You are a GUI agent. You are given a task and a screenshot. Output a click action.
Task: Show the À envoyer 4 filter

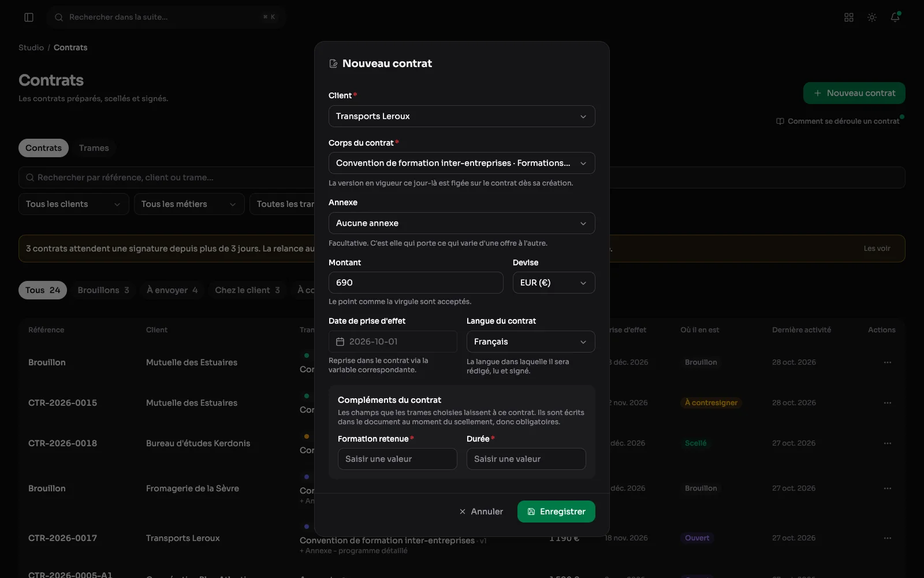172,290
